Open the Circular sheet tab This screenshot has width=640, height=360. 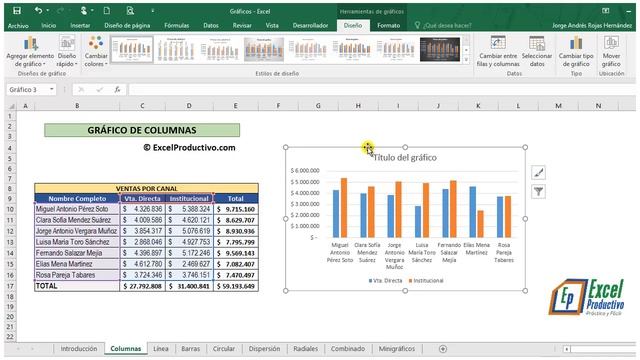pos(224,349)
